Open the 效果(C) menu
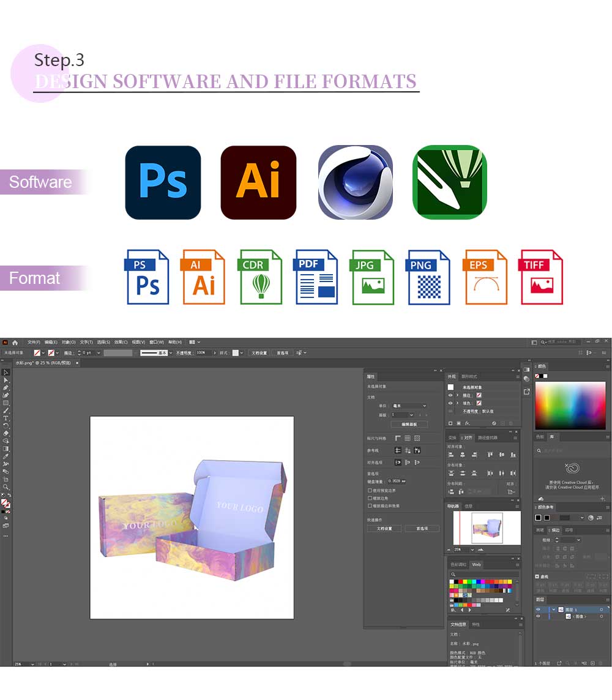The width and height of the screenshot is (612, 700). point(121,343)
